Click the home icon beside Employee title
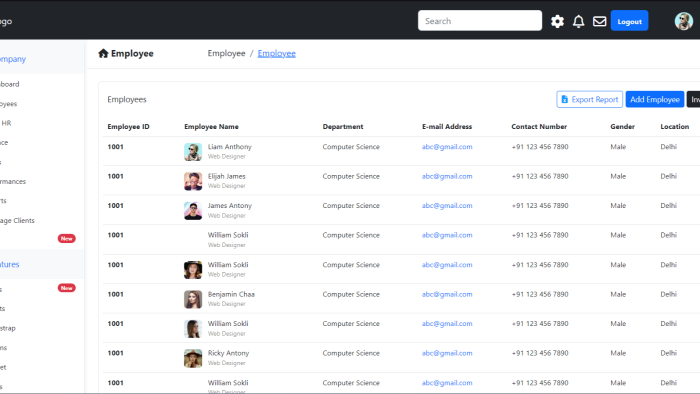Image resolution: width=700 pixels, height=394 pixels. [103, 54]
